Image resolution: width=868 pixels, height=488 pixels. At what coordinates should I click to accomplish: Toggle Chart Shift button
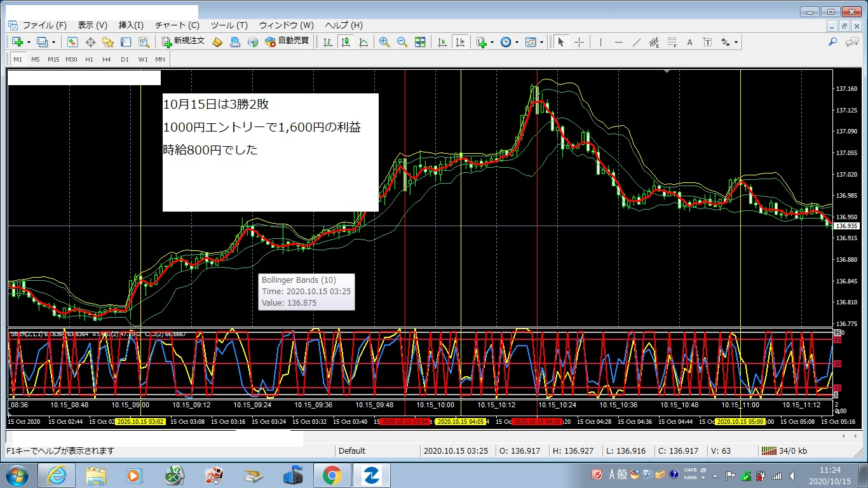click(x=461, y=42)
